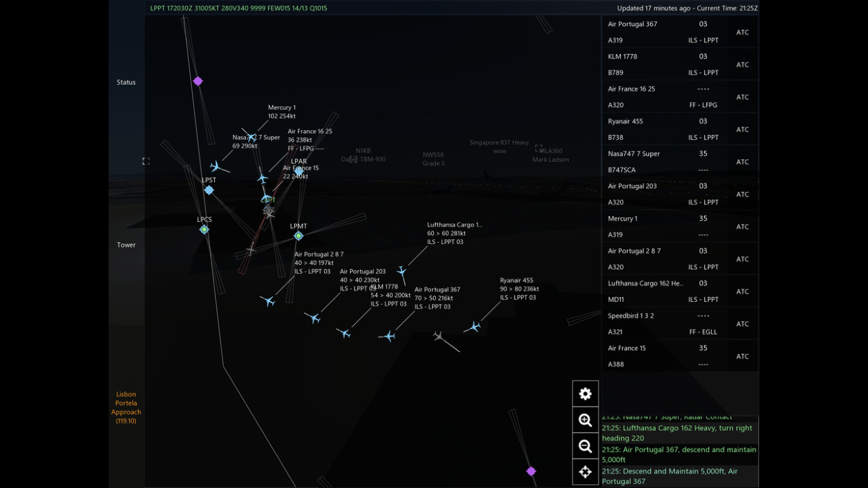Image resolution: width=868 pixels, height=488 pixels.
Task: Select the Air Portugal 367 aircraft icon
Action: point(388,336)
